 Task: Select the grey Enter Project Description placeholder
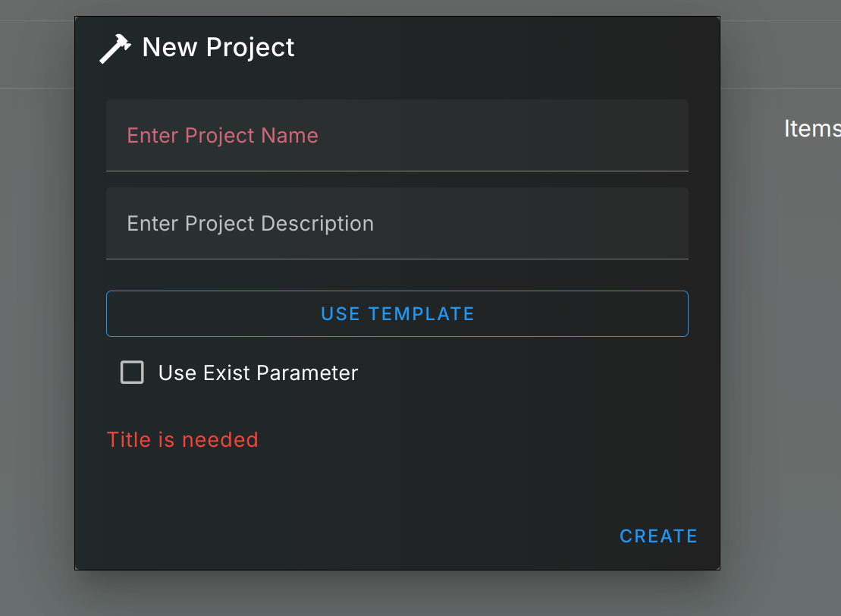point(250,224)
